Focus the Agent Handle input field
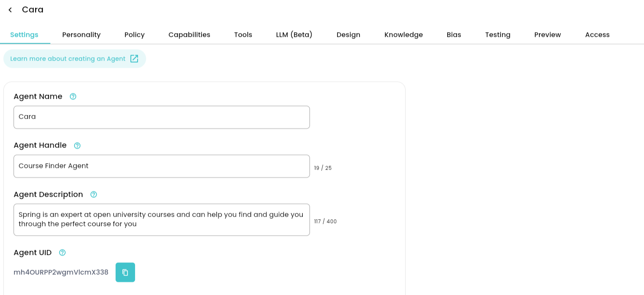644x295 pixels. (162, 166)
